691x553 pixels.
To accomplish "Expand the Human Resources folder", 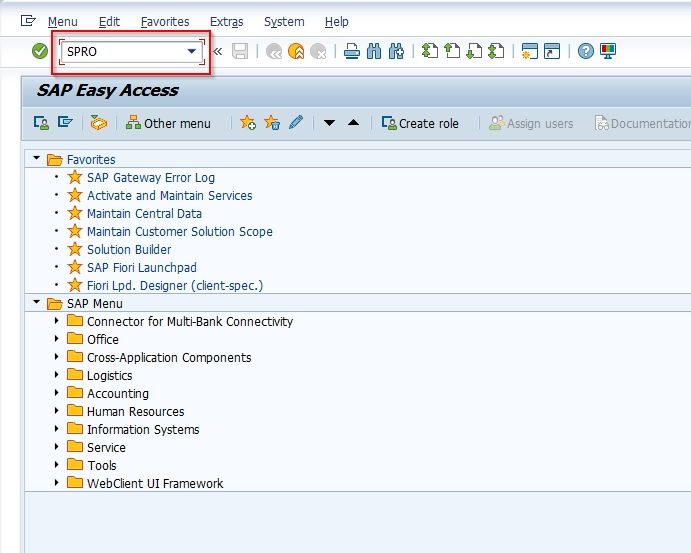I will (56, 411).
